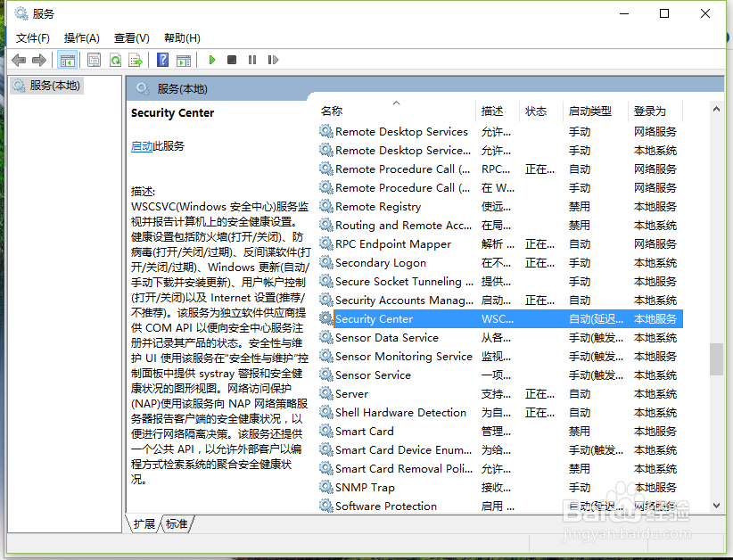Toggle the console tree pane icon
Image resolution: width=733 pixels, height=560 pixels.
(x=68, y=60)
